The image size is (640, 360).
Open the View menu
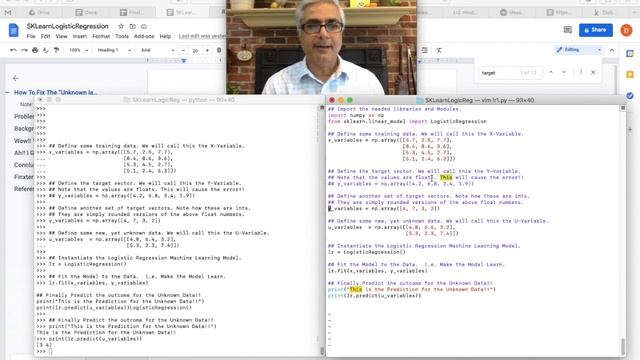point(61,36)
